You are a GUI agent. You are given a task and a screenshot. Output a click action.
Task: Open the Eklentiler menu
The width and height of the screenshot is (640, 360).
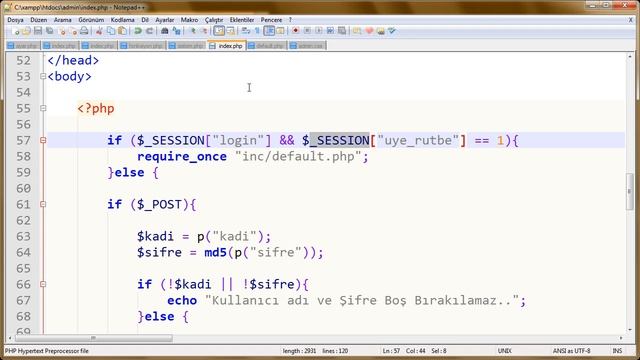pos(242,20)
